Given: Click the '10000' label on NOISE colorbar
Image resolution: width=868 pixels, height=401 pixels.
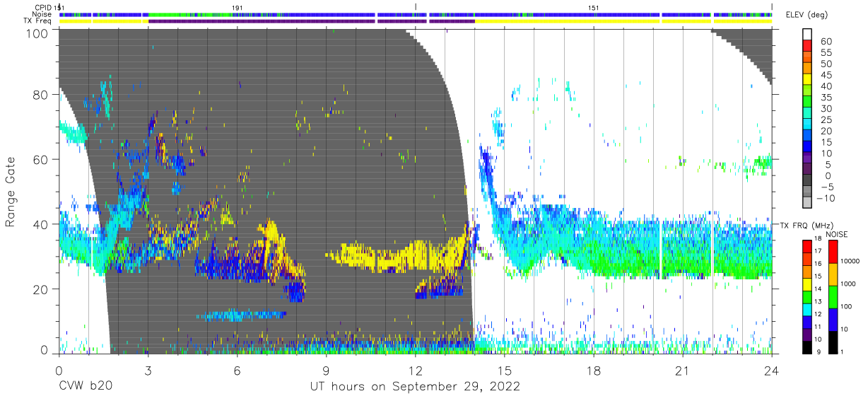Looking at the screenshot, I should tap(850, 262).
